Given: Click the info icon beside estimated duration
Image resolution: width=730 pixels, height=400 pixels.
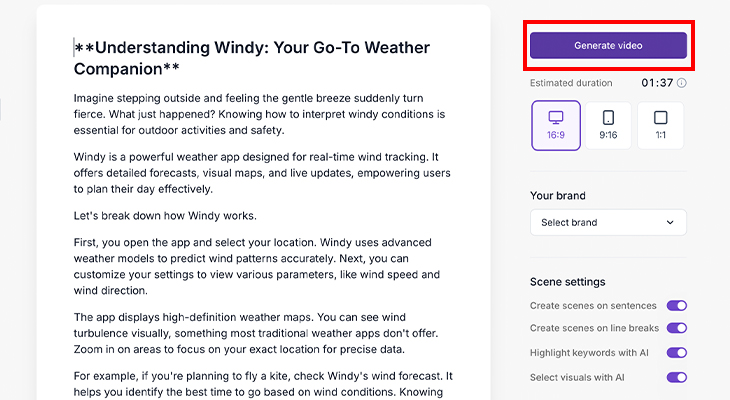Looking at the screenshot, I should point(682,83).
